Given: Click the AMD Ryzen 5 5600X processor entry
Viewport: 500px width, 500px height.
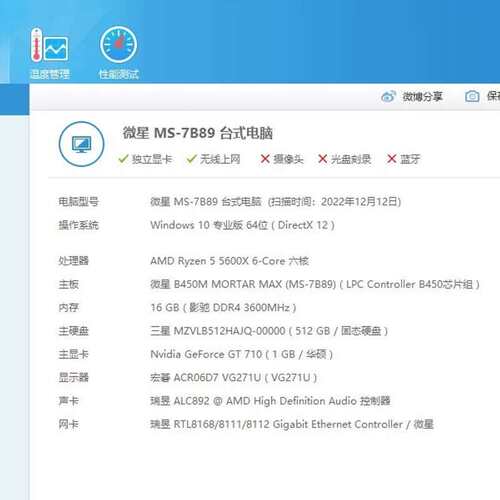Looking at the screenshot, I should (x=229, y=261).
